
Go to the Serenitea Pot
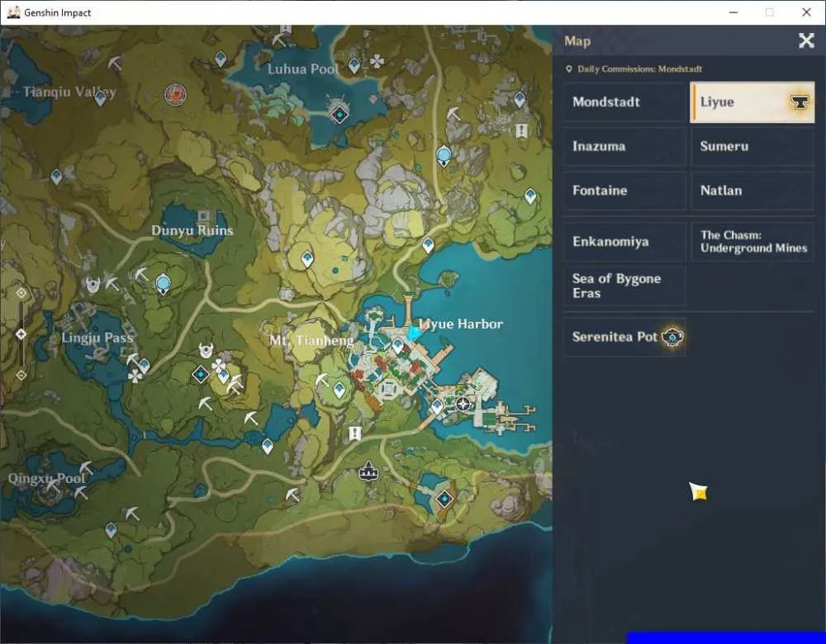[x=624, y=337]
